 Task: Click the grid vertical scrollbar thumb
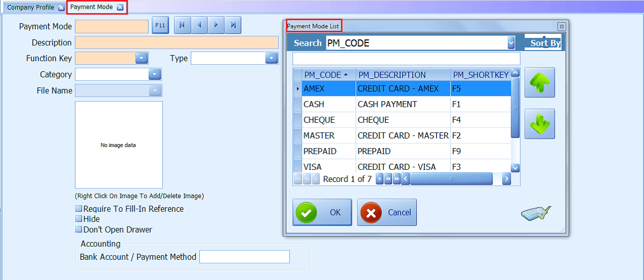coord(515,108)
